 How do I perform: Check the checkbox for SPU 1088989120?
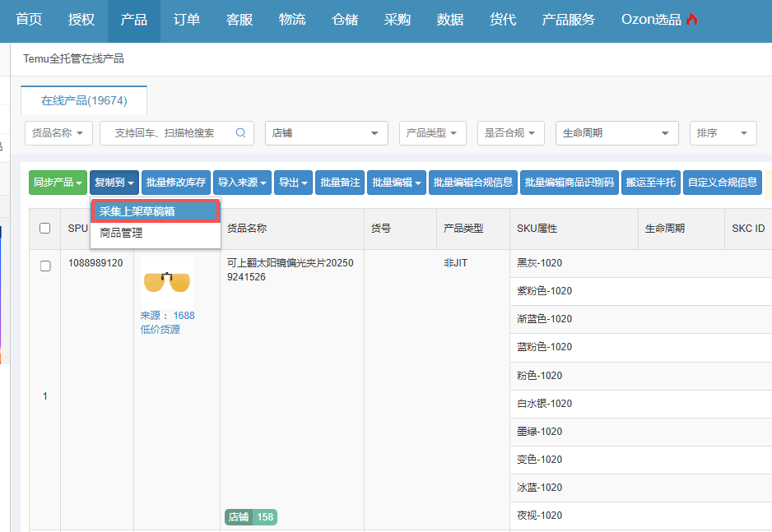[45, 266]
